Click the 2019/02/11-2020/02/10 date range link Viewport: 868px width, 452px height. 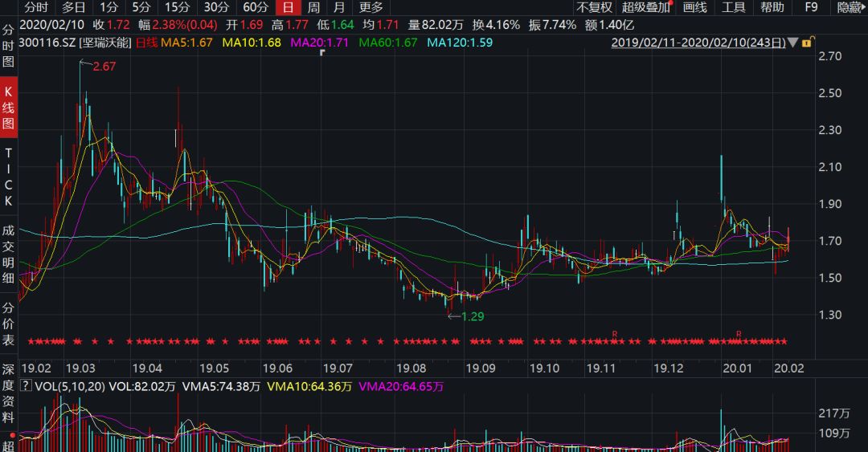click(698, 43)
